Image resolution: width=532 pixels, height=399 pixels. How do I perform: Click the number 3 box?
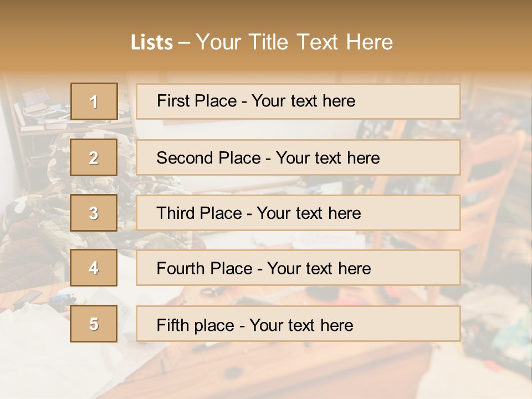(x=94, y=213)
